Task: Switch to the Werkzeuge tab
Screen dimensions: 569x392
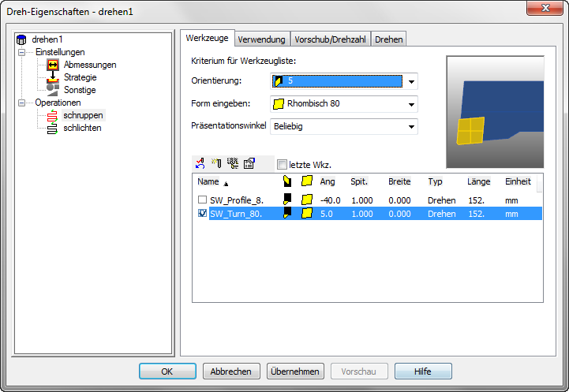Action: click(x=208, y=38)
